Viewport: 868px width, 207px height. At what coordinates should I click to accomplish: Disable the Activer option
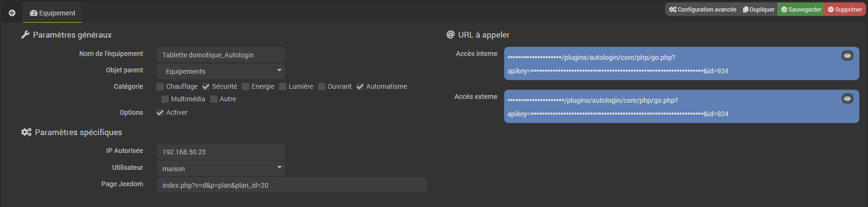(160, 113)
